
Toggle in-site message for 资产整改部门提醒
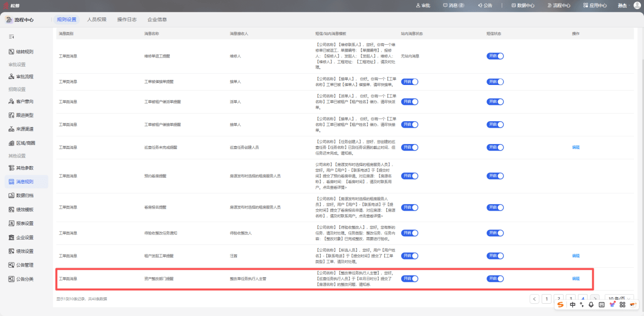coord(410,278)
